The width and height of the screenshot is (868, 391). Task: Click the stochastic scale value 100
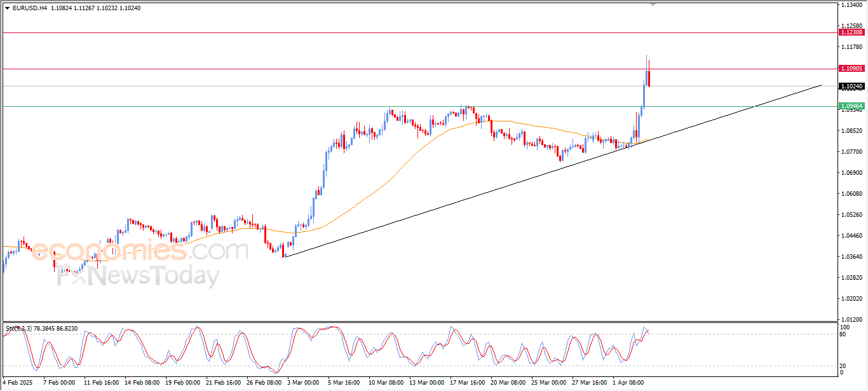coord(844,327)
